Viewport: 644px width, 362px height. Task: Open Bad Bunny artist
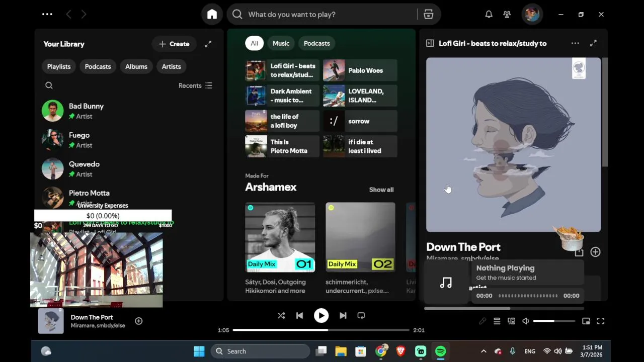pos(128,111)
